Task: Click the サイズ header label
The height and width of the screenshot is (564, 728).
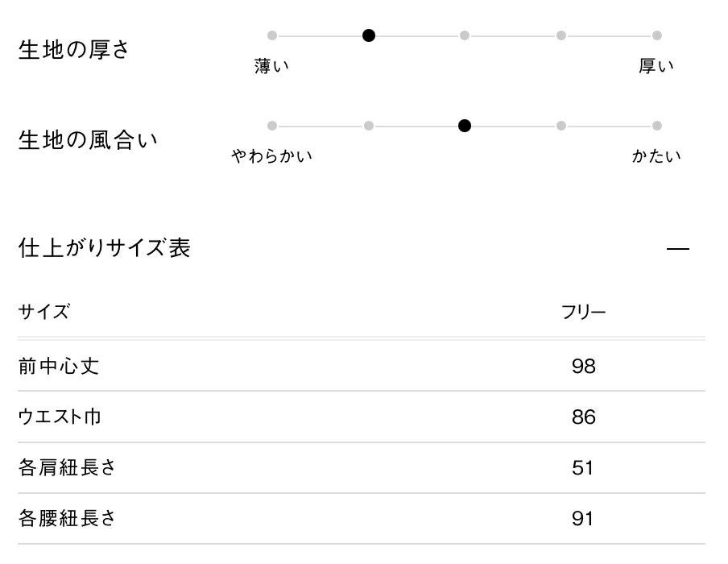Action: pos(43,313)
